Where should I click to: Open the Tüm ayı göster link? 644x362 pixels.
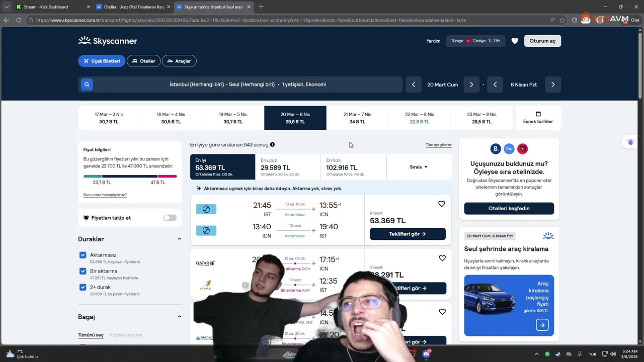pos(439,145)
